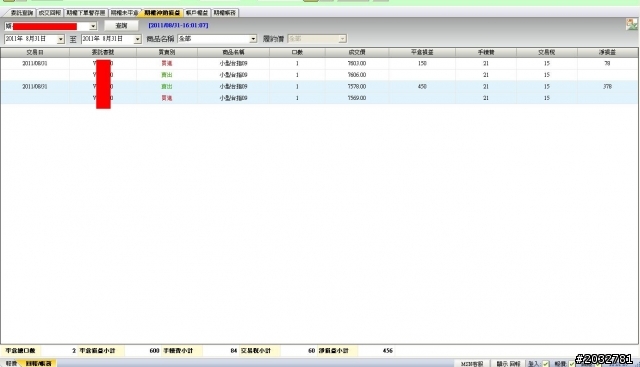
Task: Click 小型台指09 in the 7578.00 row
Action: [x=233, y=87]
